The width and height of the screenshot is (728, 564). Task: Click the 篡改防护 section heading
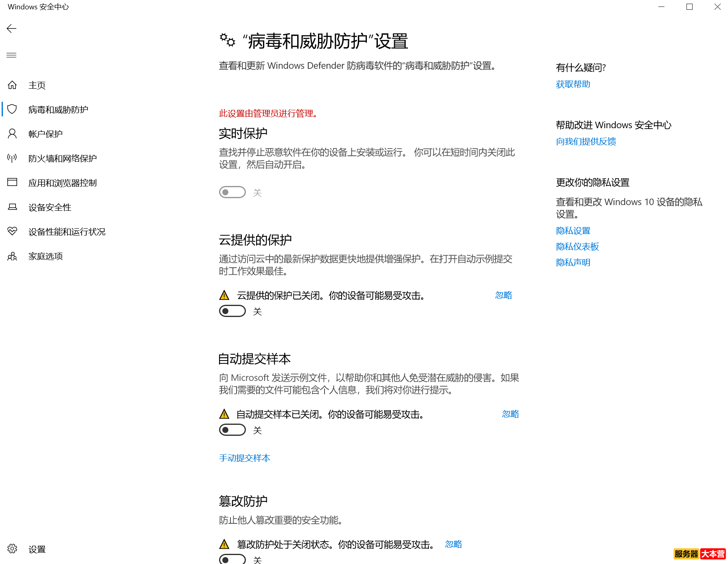tap(243, 501)
